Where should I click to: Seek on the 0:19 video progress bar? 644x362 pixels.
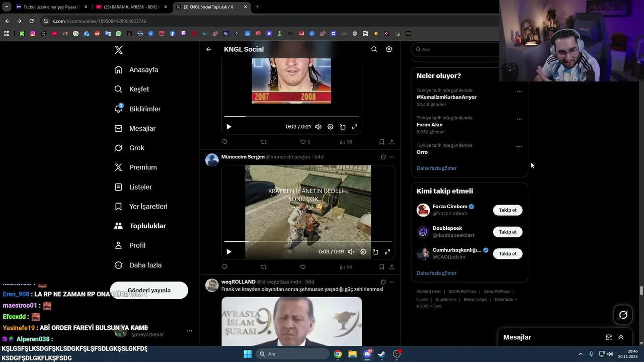tap(308, 242)
